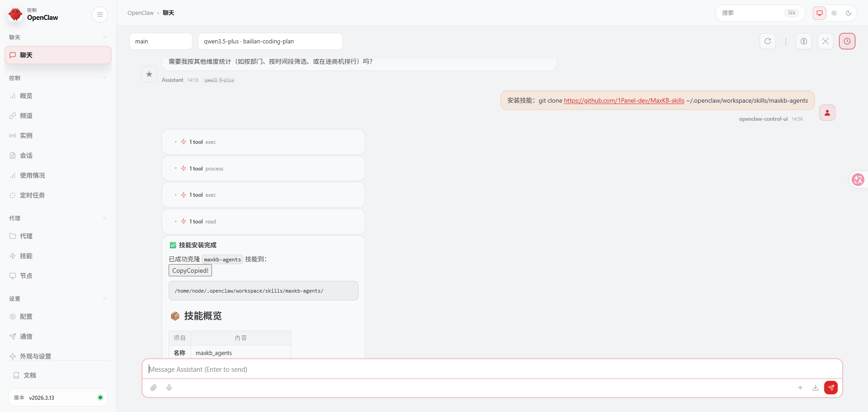868x412 pixels.
Task: Open 定时任务 in the sidebar
Action: tap(32, 195)
